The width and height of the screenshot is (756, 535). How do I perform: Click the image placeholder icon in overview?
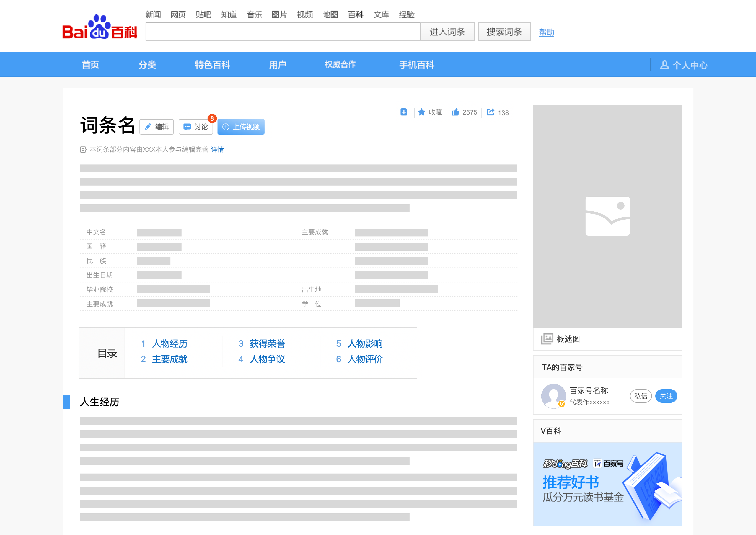pyautogui.click(x=608, y=216)
